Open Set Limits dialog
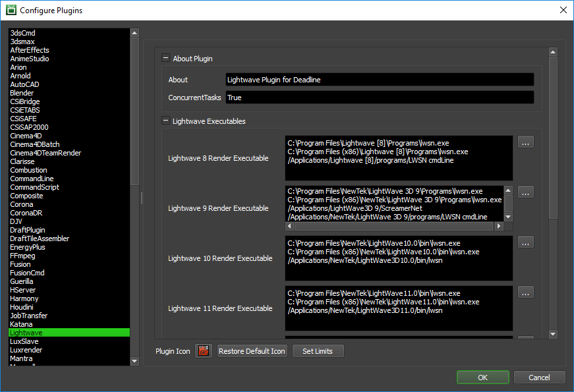574x392 pixels. pyautogui.click(x=318, y=351)
